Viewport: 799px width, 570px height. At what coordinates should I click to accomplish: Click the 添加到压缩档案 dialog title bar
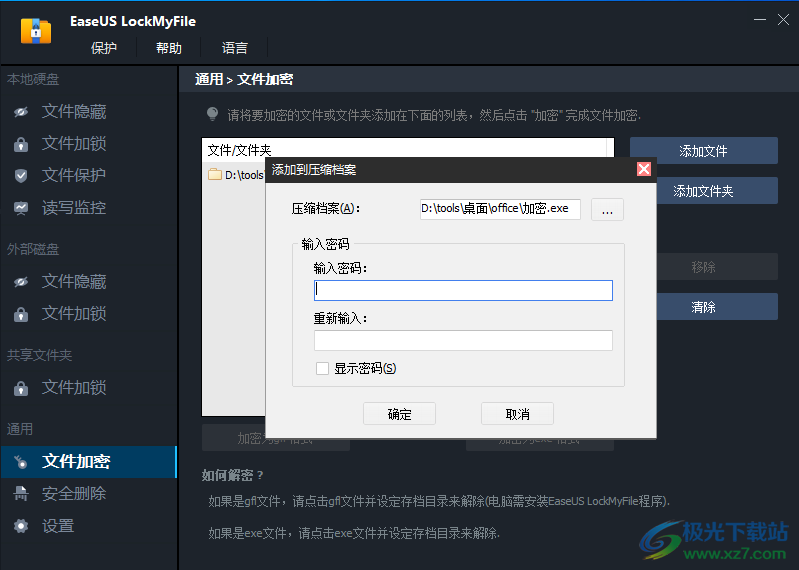[x=451, y=170]
